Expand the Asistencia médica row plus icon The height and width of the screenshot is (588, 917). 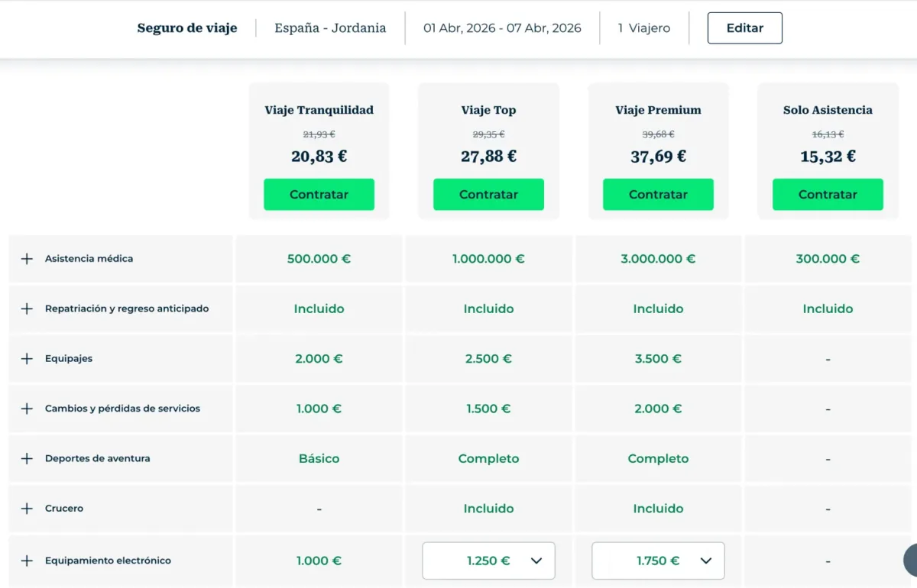click(27, 259)
